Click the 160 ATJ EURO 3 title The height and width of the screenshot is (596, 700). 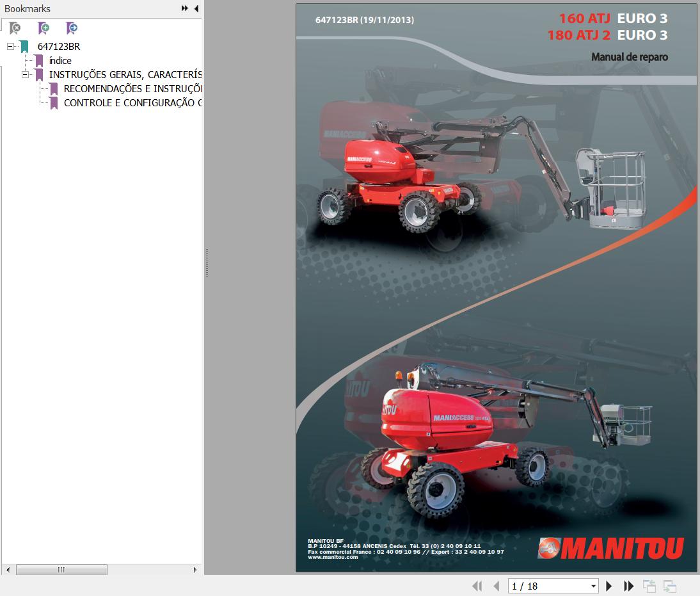click(613, 19)
